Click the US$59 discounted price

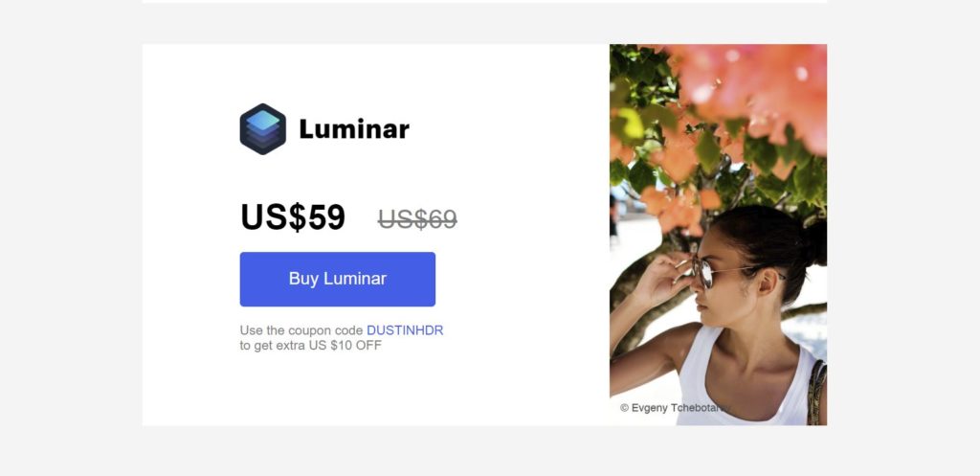tap(293, 217)
